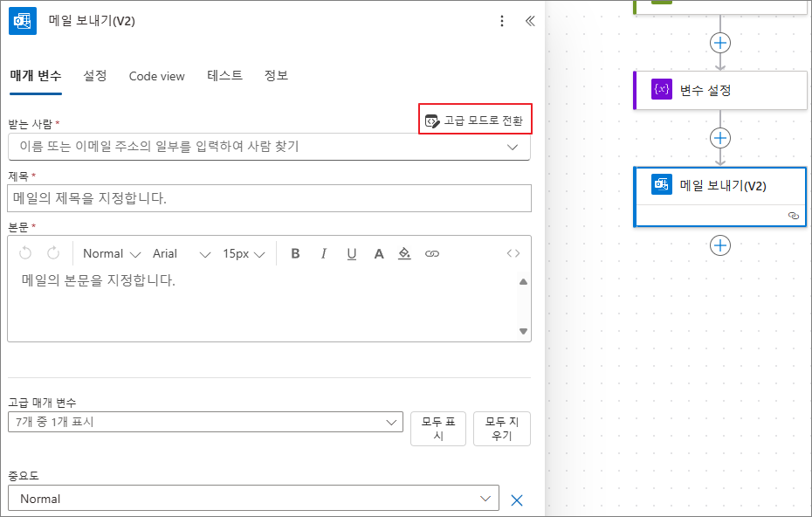Click into the 본문 body text area

pyautogui.click(x=263, y=306)
